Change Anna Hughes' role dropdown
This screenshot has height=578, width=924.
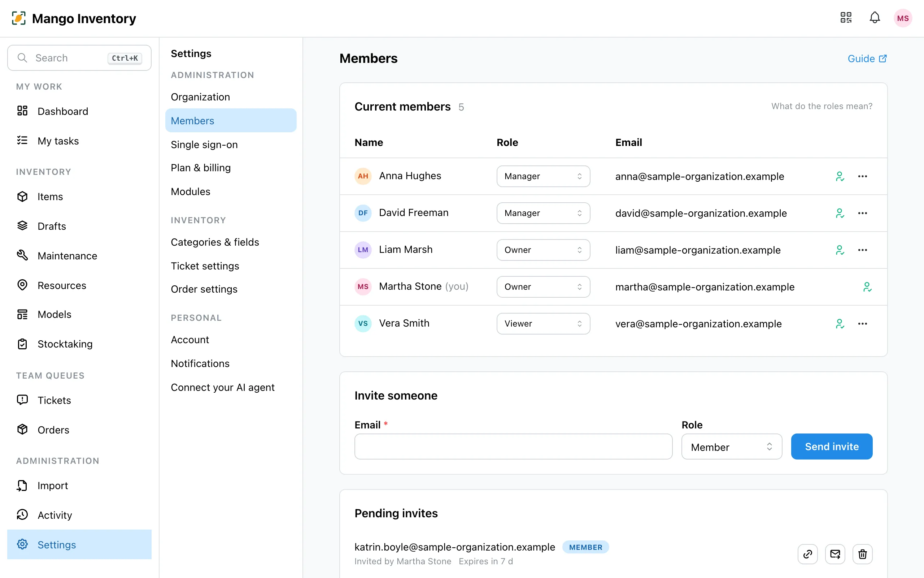[x=543, y=176]
